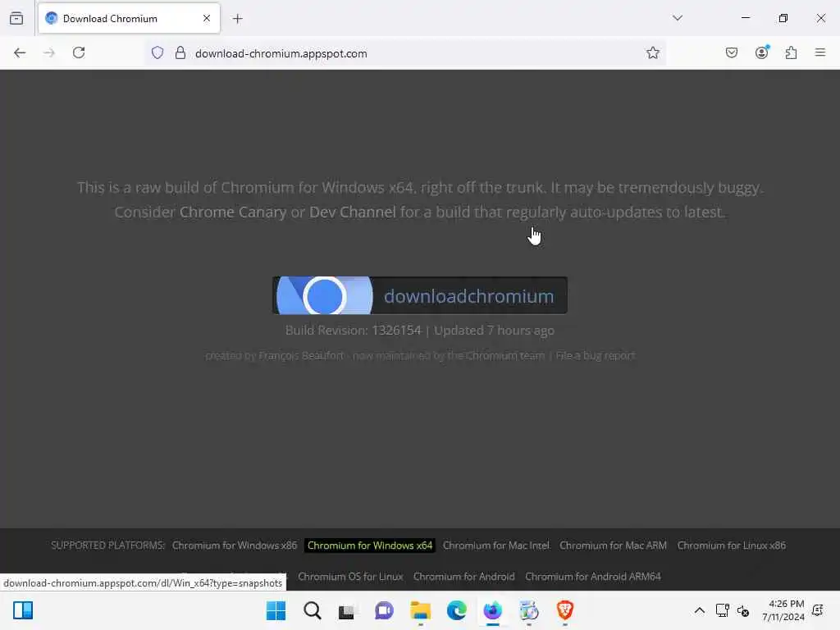This screenshot has width=840, height=630.
Task: Open a new tab with plus button
Action: pyautogui.click(x=238, y=19)
